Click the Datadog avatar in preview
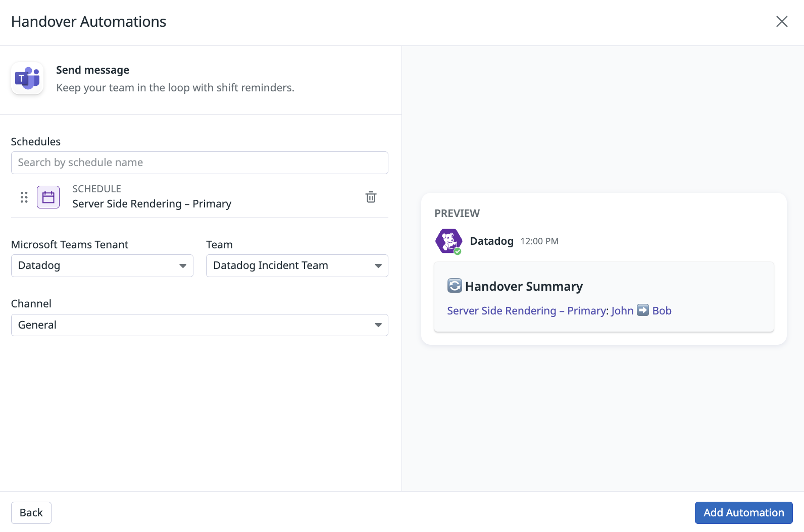 point(448,241)
